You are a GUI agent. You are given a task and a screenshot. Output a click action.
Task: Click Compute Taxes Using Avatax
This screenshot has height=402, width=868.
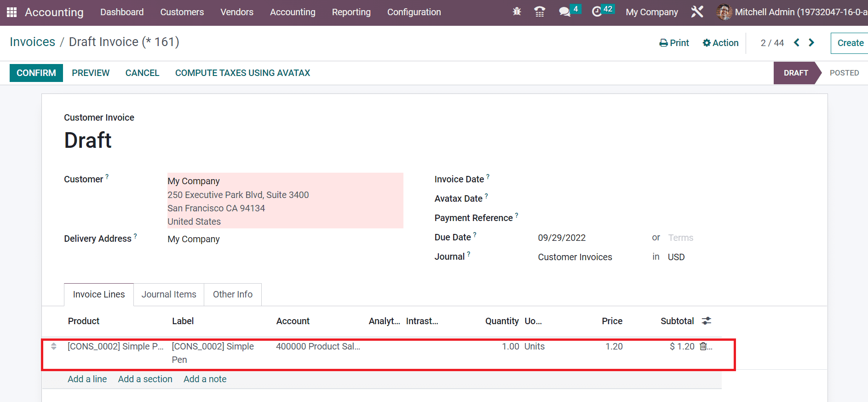242,73
